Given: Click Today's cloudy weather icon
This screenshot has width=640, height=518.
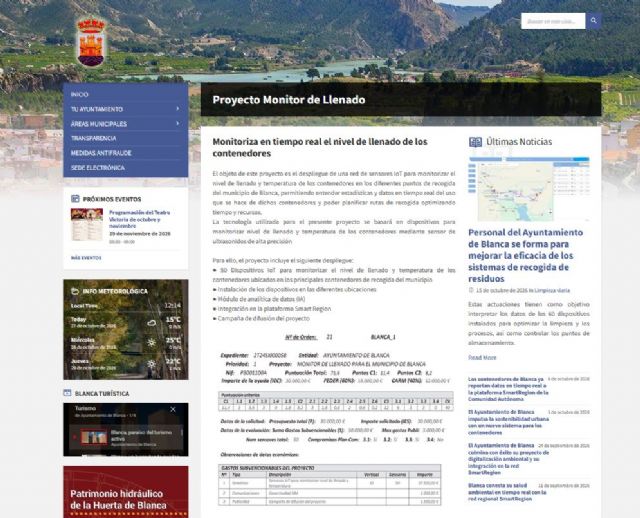Looking at the screenshot, I should tap(152, 323).
